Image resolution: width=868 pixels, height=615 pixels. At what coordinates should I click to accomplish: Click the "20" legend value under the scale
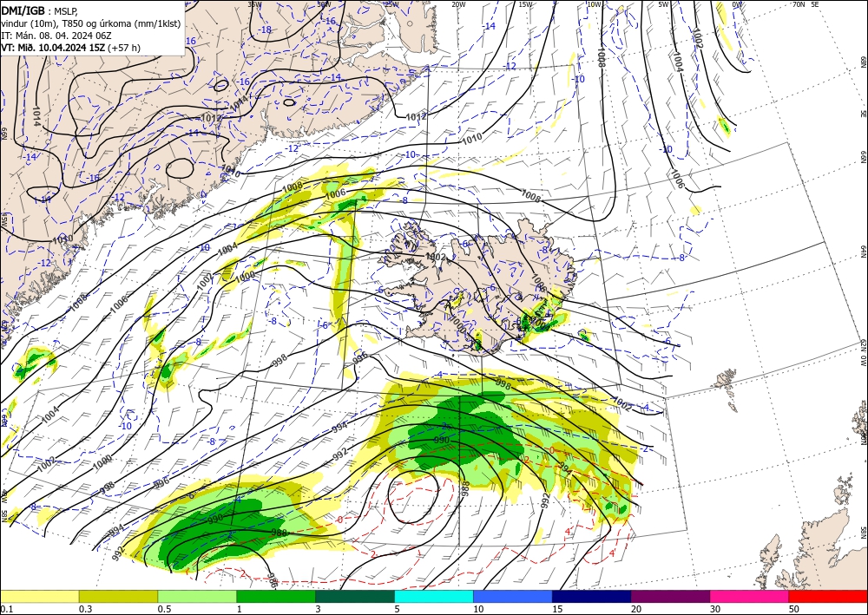pyautogui.click(x=636, y=609)
